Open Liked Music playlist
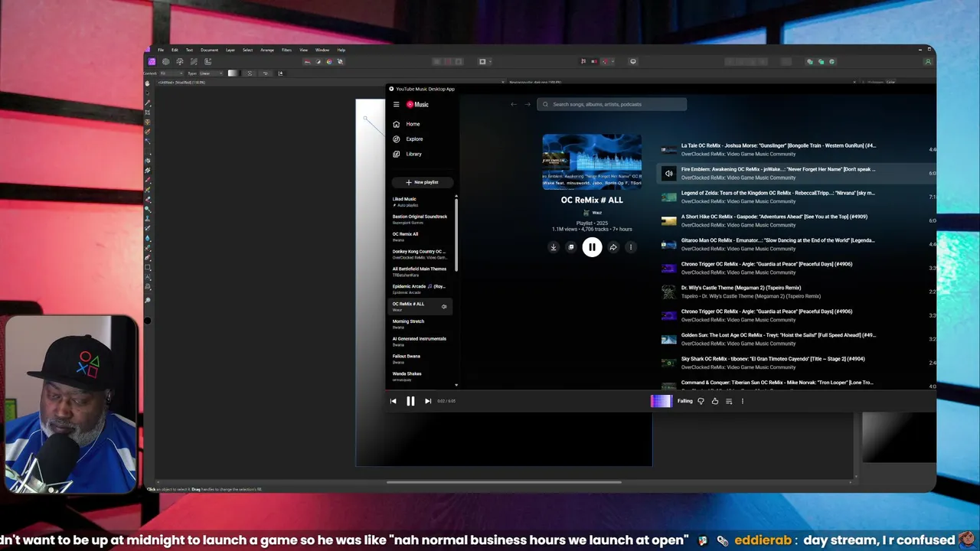980x551 pixels. tap(421, 202)
